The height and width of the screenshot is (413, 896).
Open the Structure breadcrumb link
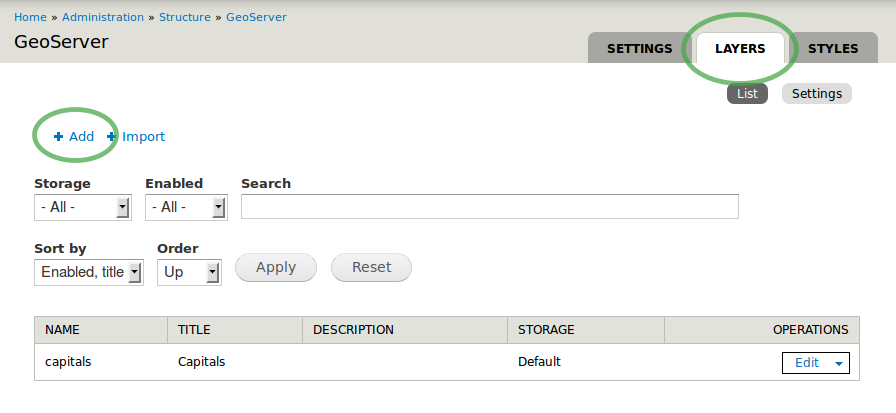(x=185, y=17)
